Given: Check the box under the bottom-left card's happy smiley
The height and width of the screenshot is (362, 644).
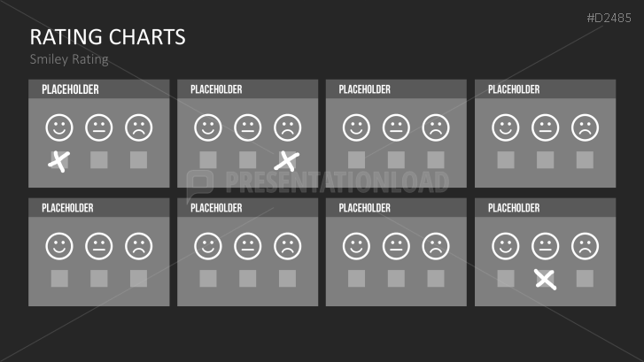Looking at the screenshot, I should [x=59, y=279].
